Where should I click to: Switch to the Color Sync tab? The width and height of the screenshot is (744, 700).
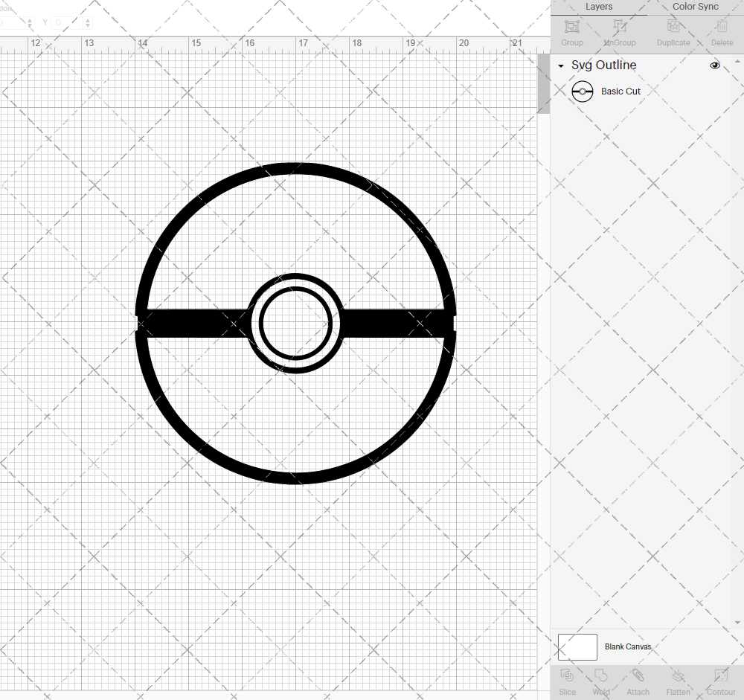695,7
